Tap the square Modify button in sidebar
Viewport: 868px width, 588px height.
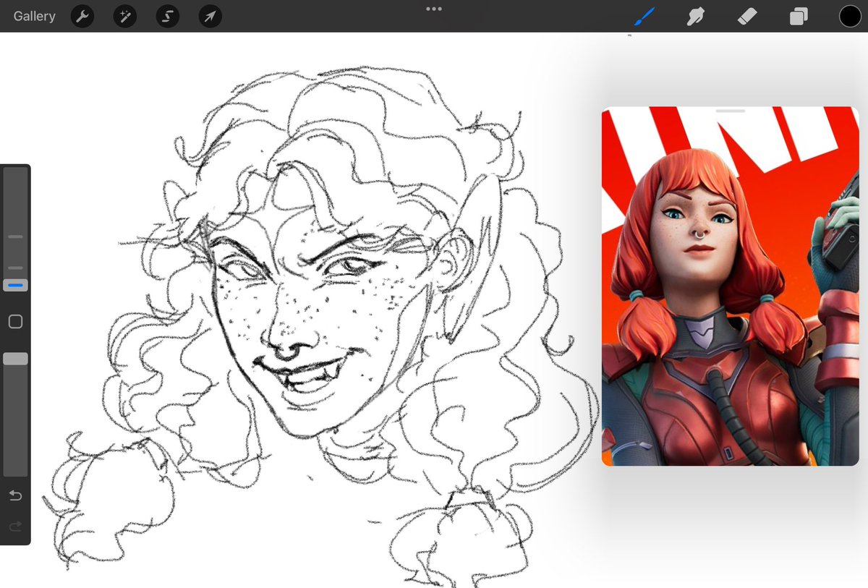(x=15, y=322)
